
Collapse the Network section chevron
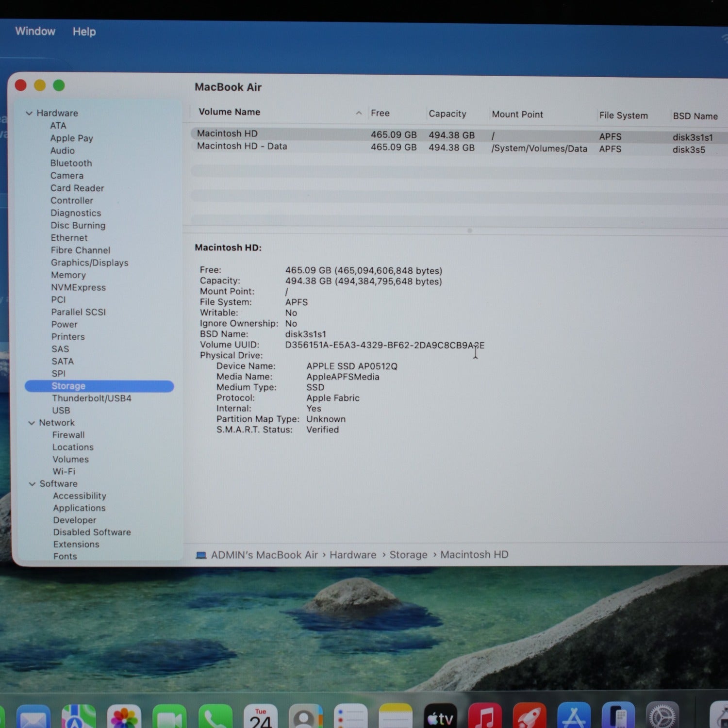click(x=32, y=423)
